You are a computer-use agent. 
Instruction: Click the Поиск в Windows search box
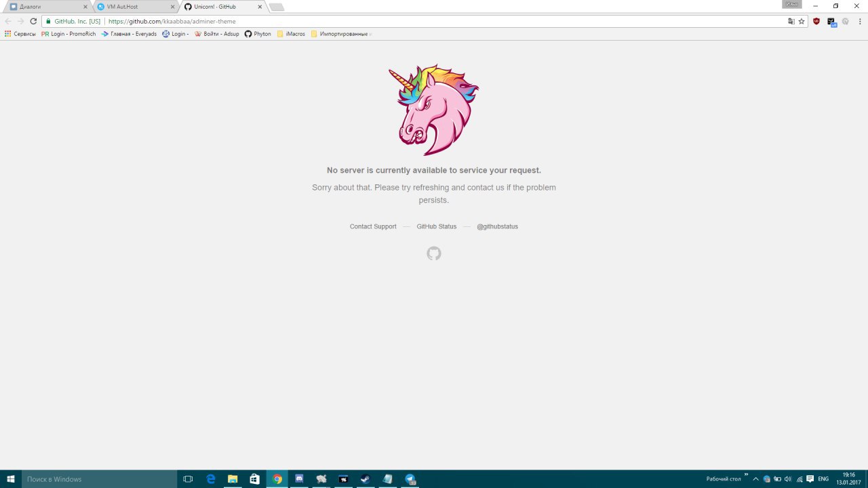click(99, 479)
